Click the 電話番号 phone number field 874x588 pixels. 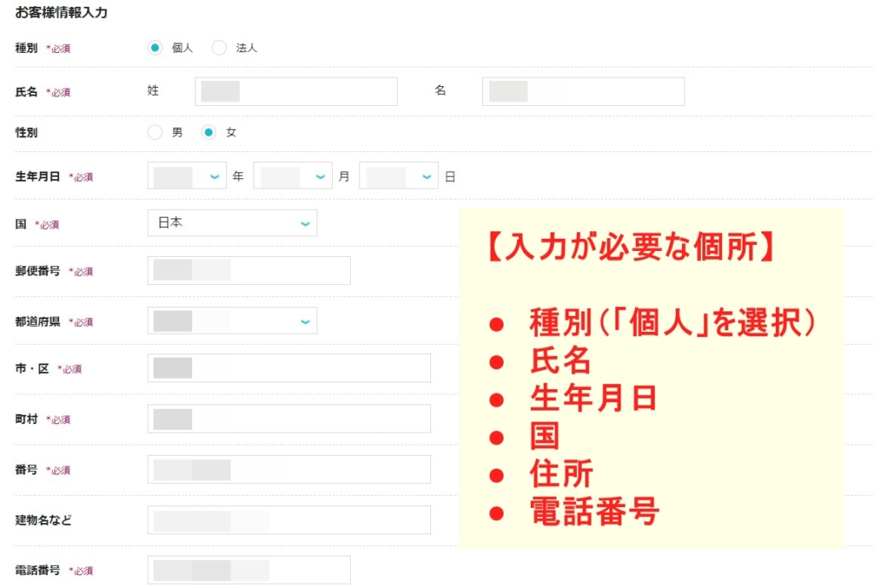248,570
